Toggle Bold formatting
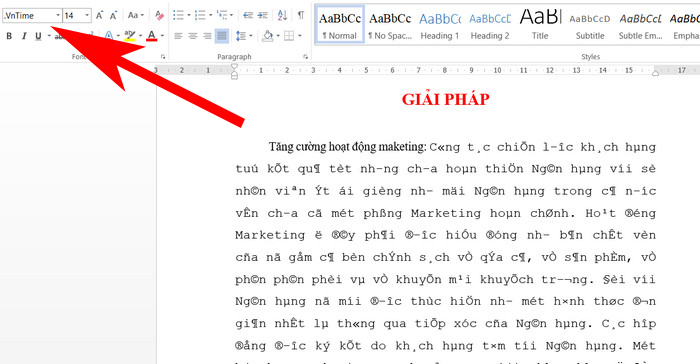The height and width of the screenshot is (364, 700). [9, 36]
